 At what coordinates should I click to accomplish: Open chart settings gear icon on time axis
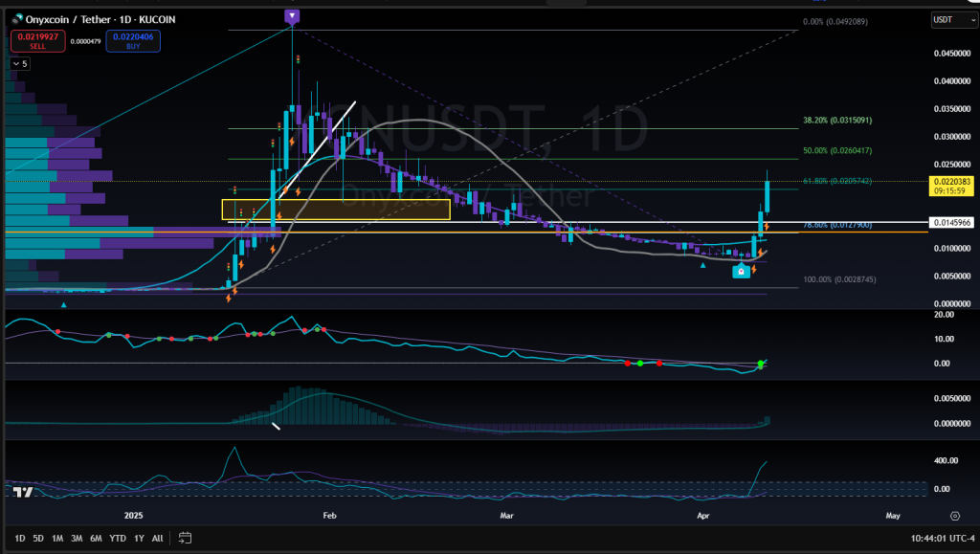point(954,516)
